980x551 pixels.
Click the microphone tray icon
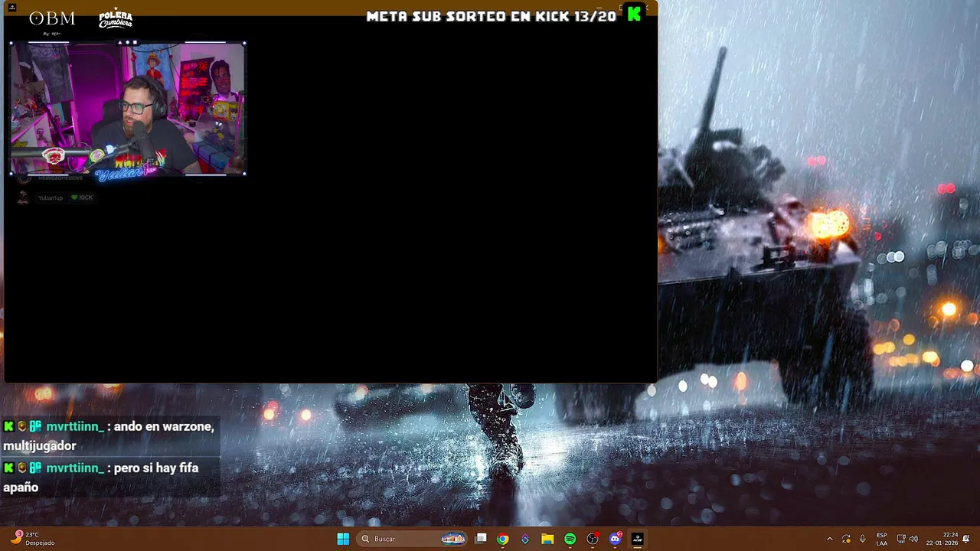(x=862, y=539)
